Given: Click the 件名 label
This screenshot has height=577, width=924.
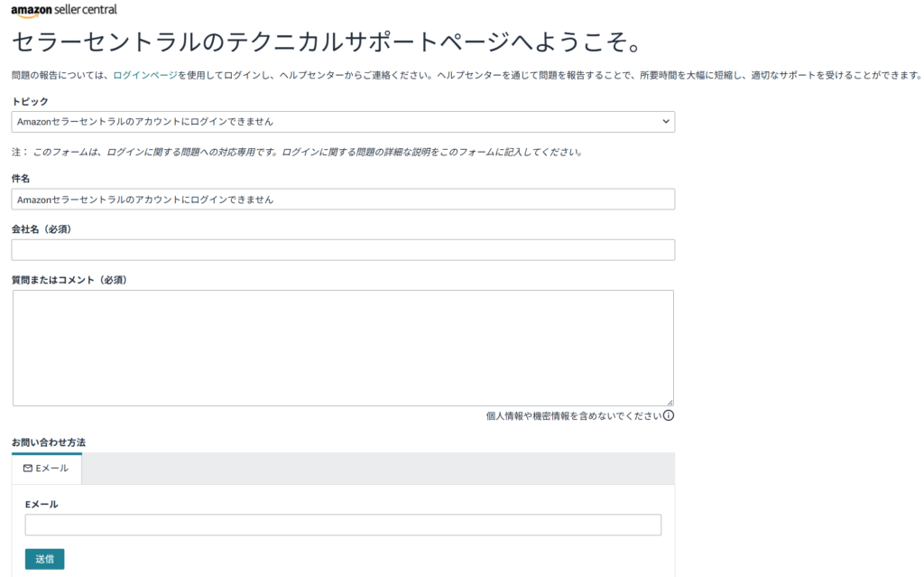Looking at the screenshot, I should [x=21, y=178].
